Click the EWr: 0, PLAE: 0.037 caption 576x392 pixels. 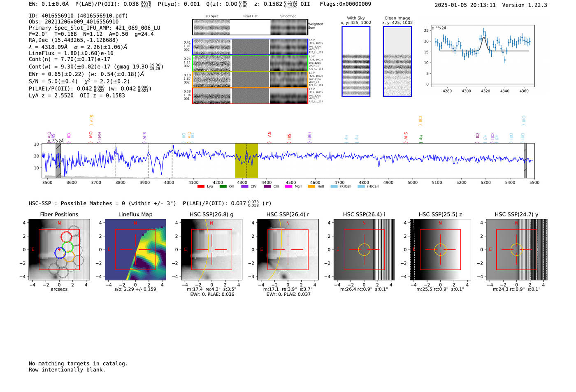pyautogui.click(x=288, y=295)
